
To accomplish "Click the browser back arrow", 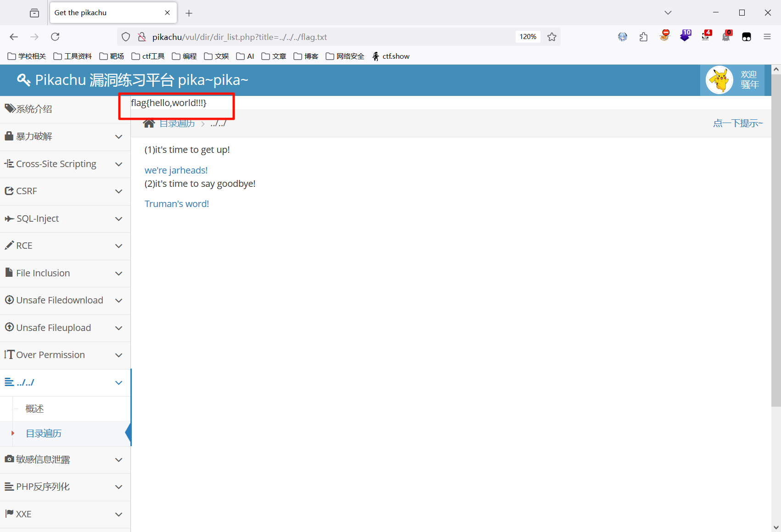I will tap(14, 37).
